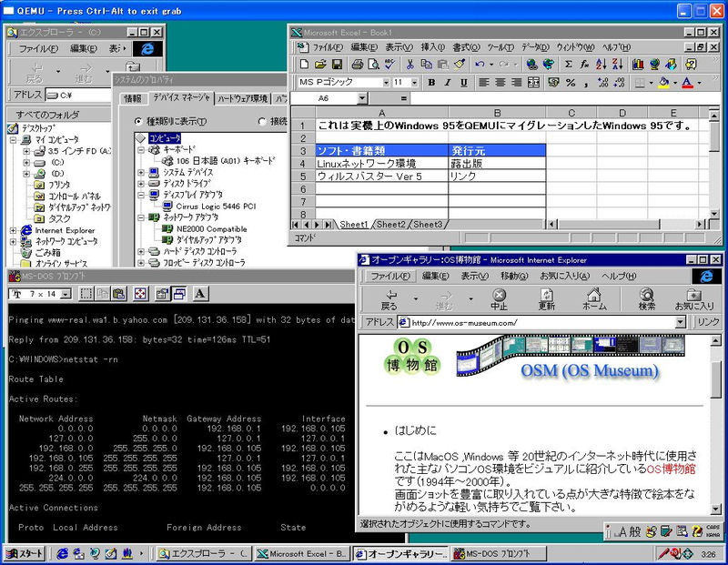Open the Internet Explorer address bar dropdown
This screenshot has width=728, height=565.
pos(681,322)
